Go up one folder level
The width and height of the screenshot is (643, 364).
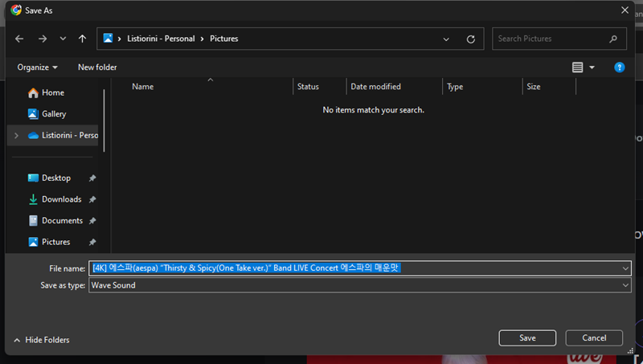tap(82, 39)
